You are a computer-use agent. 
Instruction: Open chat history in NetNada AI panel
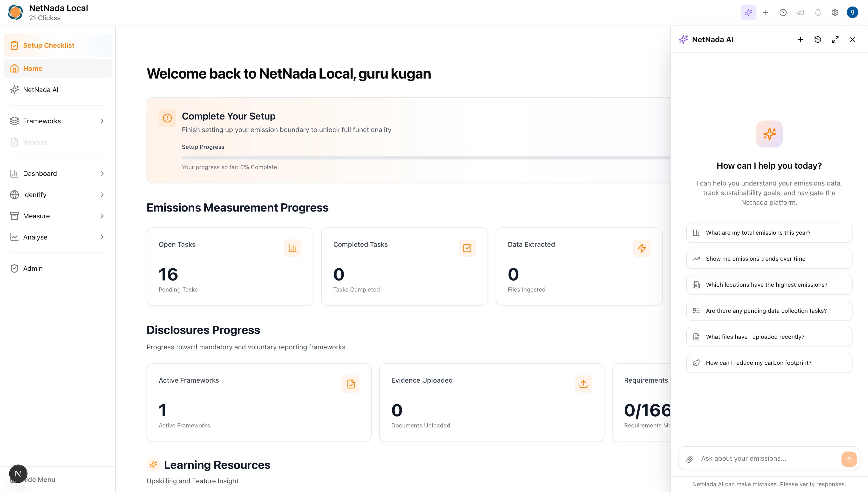pos(818,40)
